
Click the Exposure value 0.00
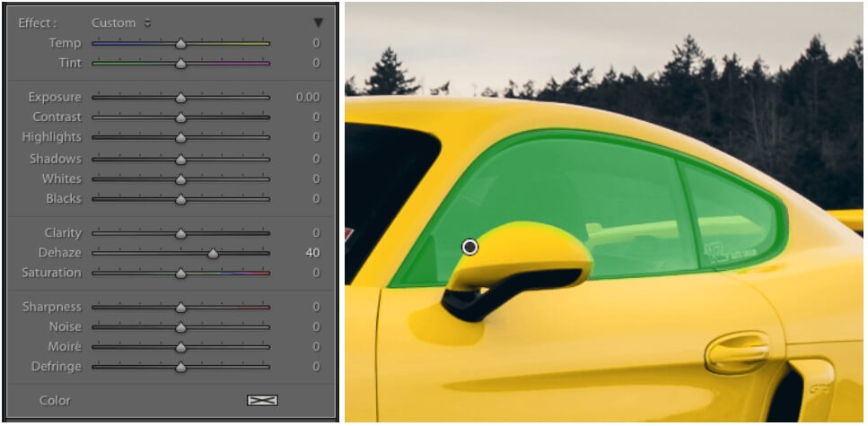[x=308, y=98]
